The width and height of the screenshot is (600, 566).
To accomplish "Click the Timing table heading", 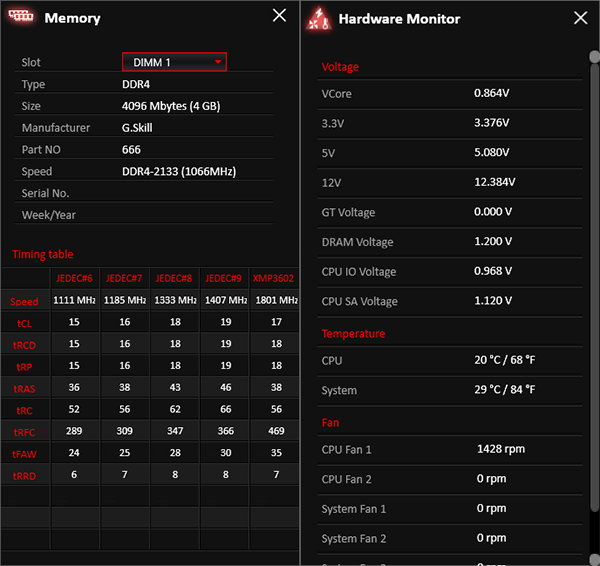I will coord(42,254).
